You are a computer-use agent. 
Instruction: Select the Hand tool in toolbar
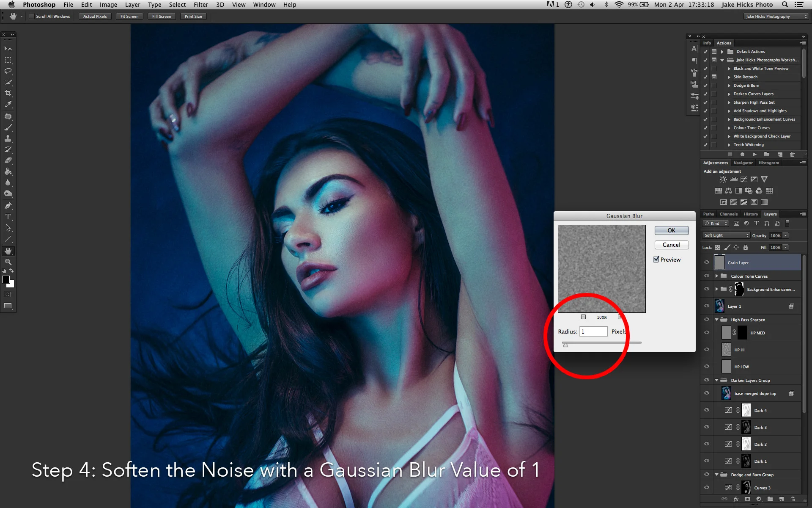point(8,251)
